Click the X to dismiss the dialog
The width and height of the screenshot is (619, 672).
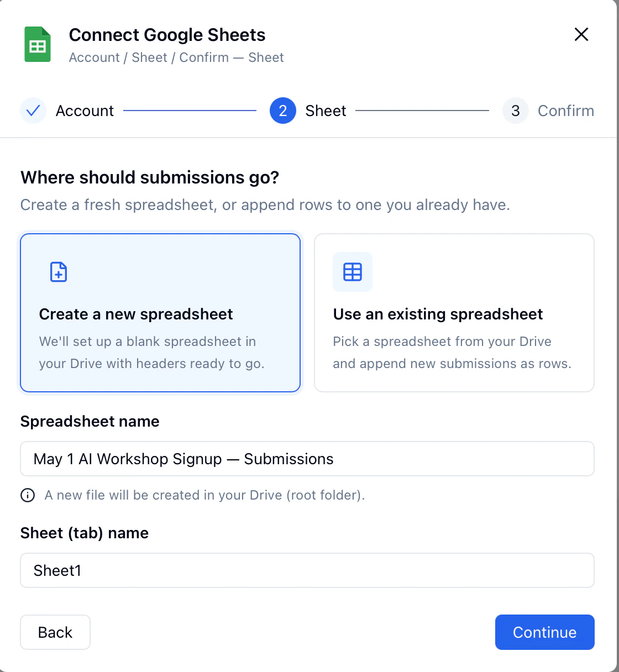(581, 34)
